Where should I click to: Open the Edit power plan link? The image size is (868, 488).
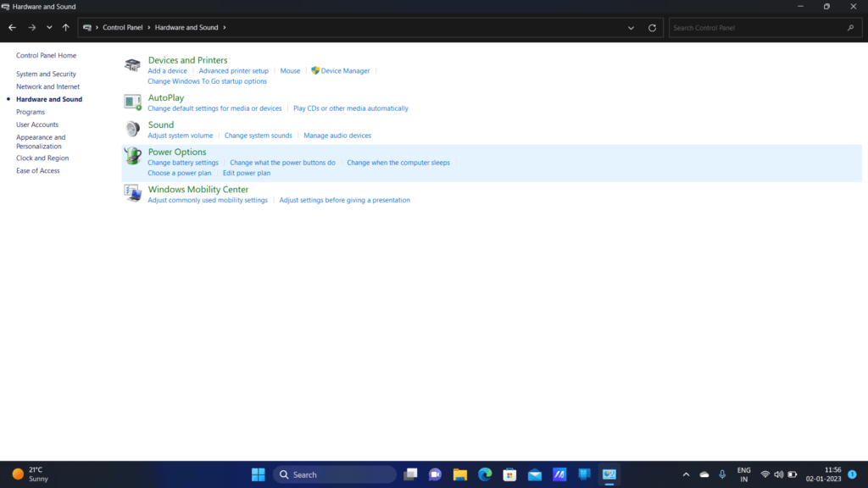[247, 173]
